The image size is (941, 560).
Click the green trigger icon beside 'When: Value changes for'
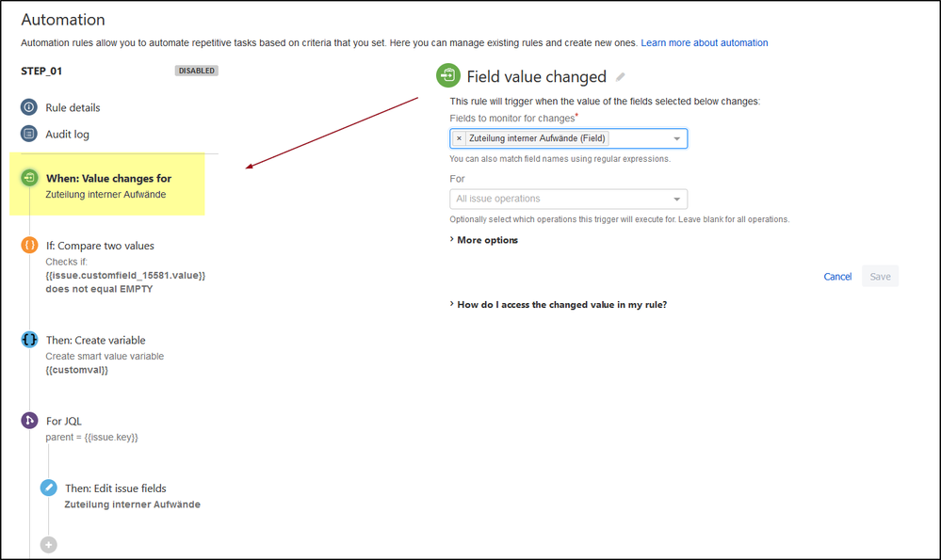point(29,178)
